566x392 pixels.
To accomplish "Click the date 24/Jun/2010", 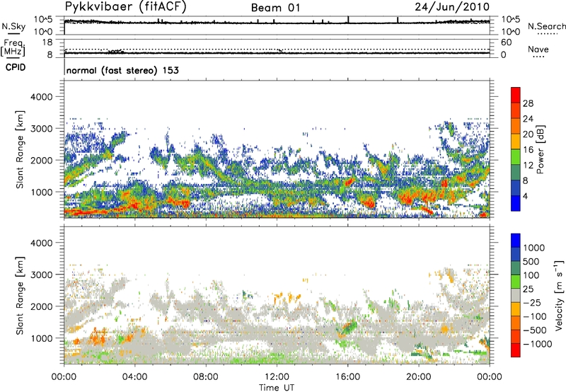I will click(x=452, y=7).
